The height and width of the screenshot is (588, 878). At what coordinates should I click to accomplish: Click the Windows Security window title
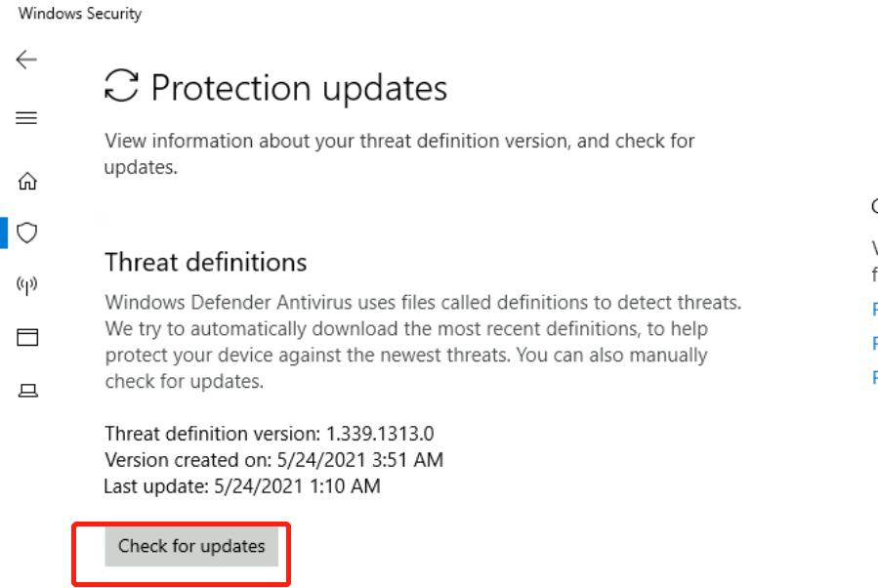[80, 14]
